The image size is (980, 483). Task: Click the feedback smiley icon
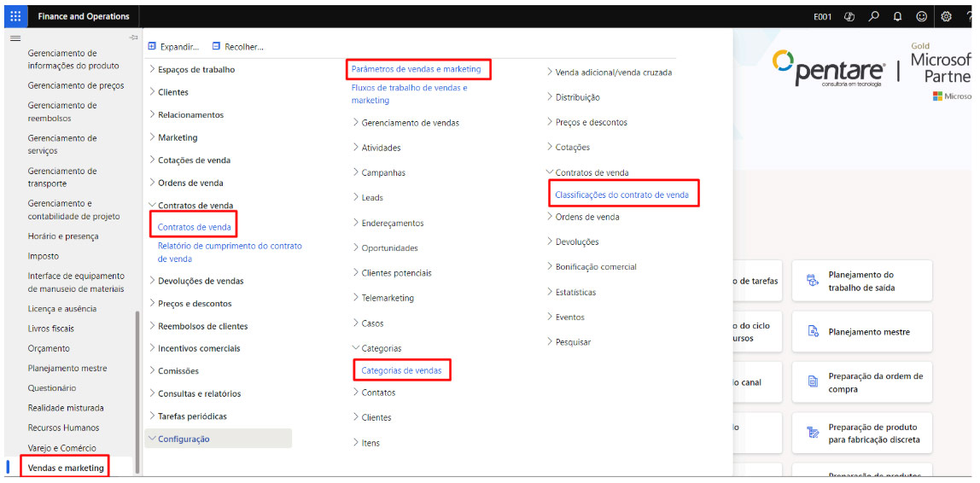[921, 16]
